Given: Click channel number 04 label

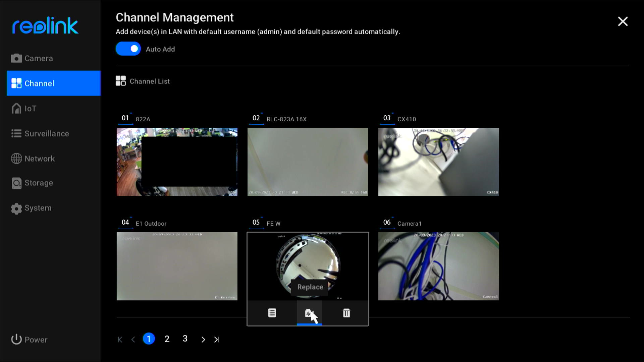Looking at the screenshot, I should pyautogui.click(x=125, y=222).
